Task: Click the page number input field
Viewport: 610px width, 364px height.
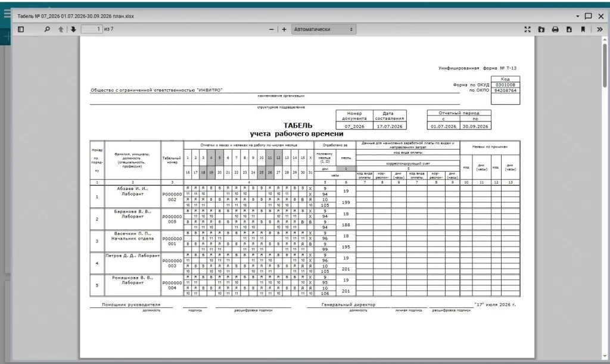Action: coord(92,29)
